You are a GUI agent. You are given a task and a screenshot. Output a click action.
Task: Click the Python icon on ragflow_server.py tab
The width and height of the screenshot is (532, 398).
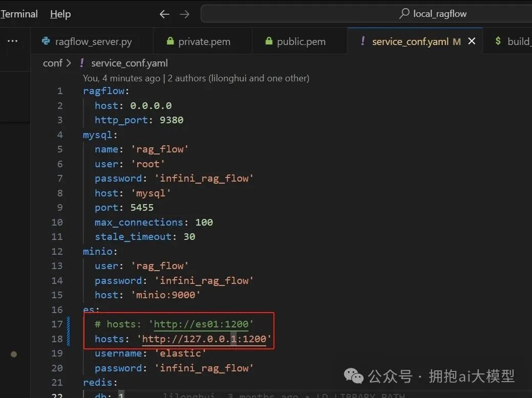[x=47, y=41]
